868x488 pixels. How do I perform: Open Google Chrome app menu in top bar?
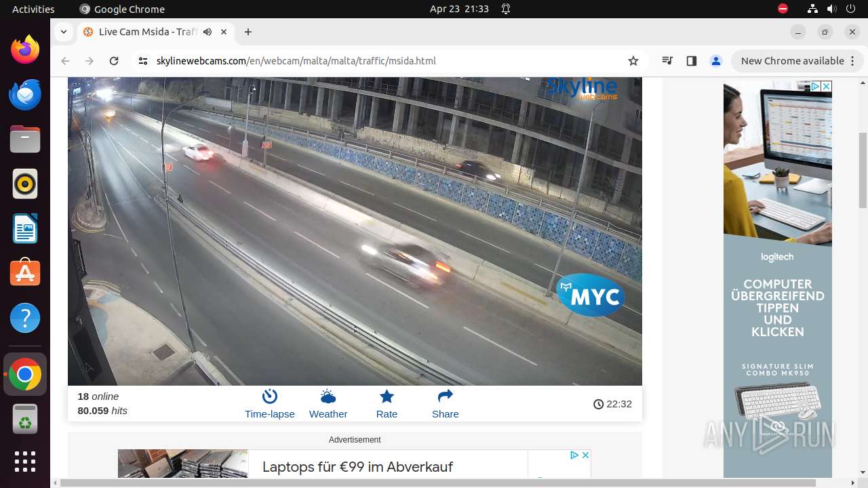pyautogui.click(x=122, y=9)
